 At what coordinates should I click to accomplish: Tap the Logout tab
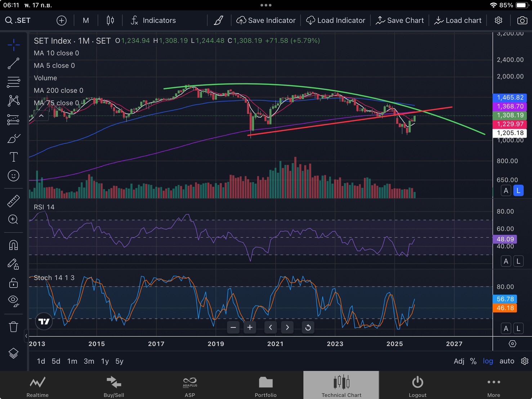coord(417,385)
